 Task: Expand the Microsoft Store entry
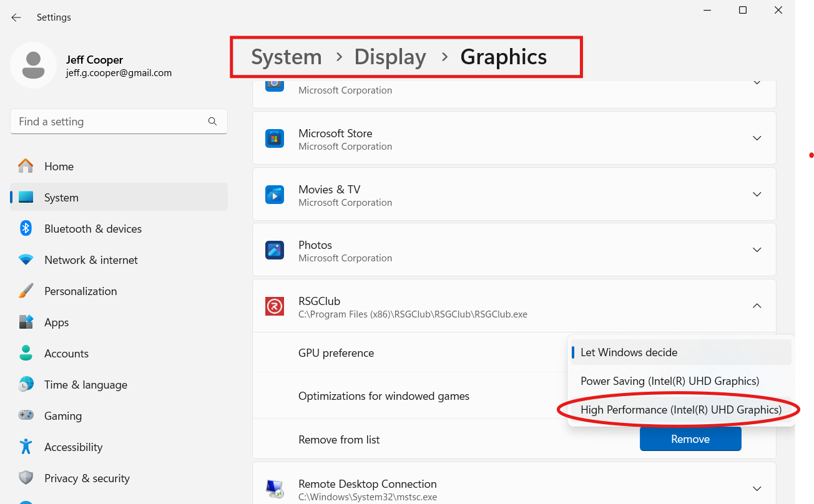click(757, 138)
